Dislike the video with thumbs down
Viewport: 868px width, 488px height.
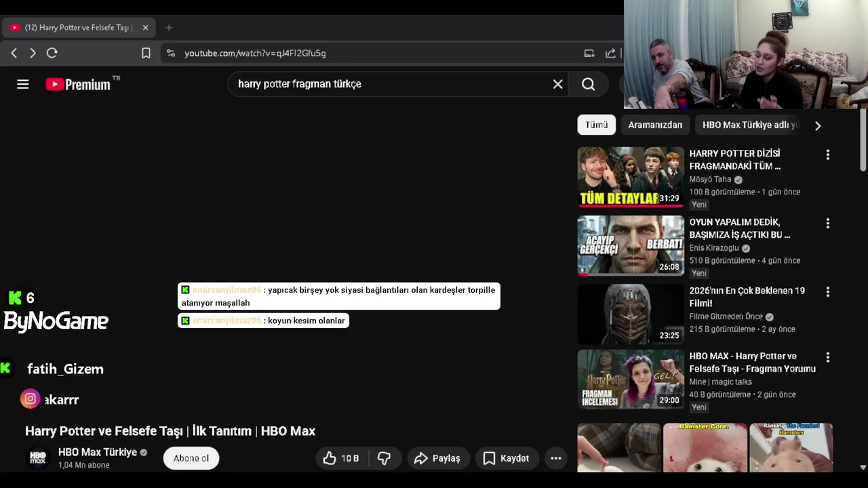[x=385, y=458]
